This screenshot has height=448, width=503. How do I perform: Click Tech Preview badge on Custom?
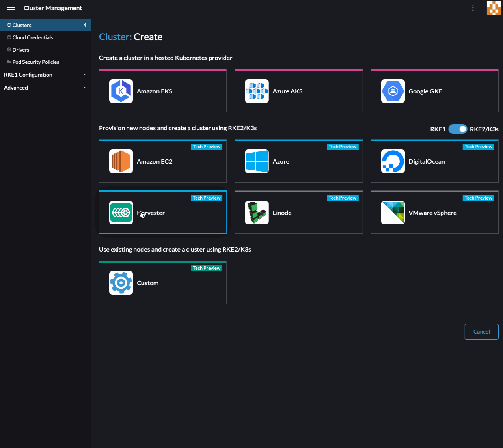[x=207, y=268]
